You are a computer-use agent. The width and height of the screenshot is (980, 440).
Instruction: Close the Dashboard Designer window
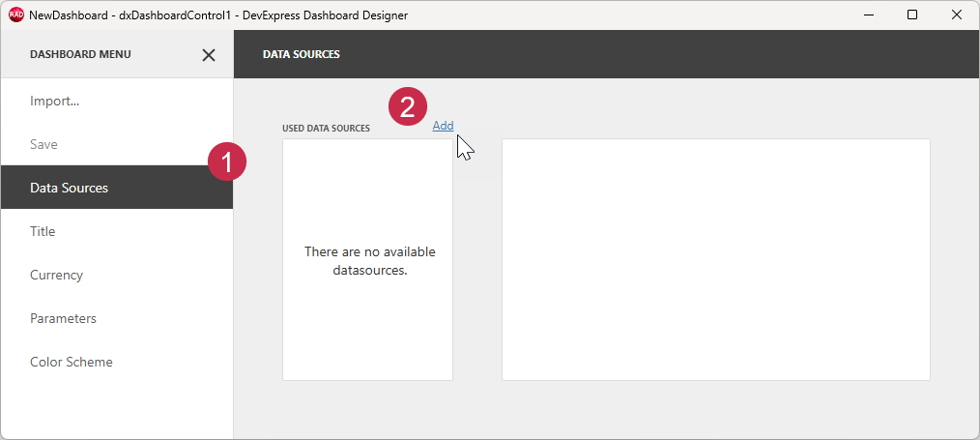click(956, 15)
